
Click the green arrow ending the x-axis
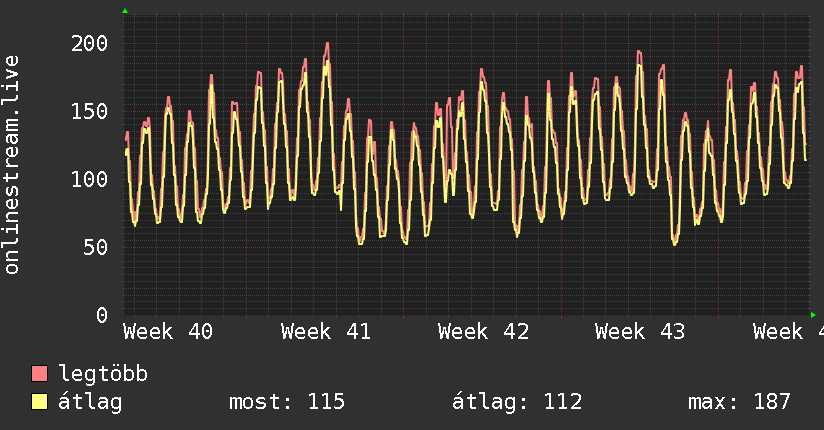click(x=813, y=315)
